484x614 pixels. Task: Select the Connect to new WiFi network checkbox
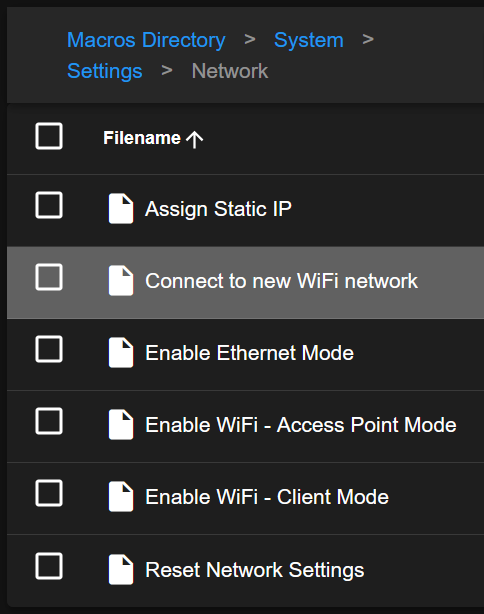(49, 277)
